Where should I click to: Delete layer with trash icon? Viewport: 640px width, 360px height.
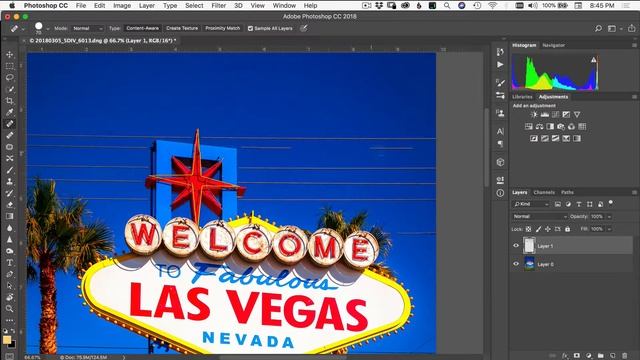pos(624,356)
